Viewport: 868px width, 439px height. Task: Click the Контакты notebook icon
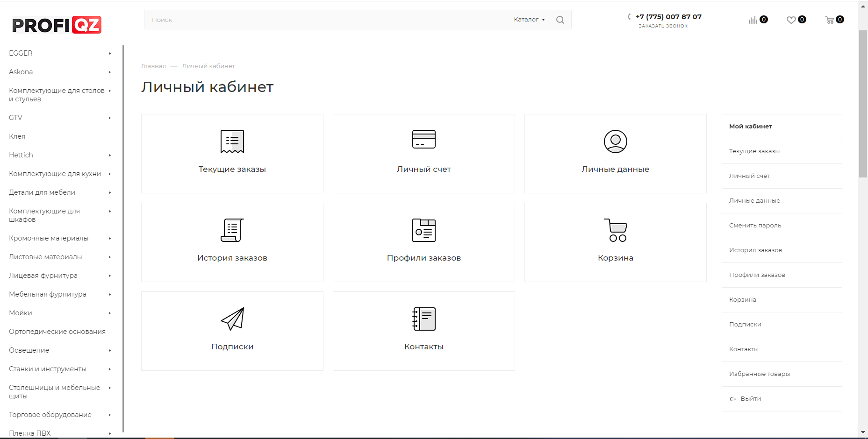click(x=424, y=319)
